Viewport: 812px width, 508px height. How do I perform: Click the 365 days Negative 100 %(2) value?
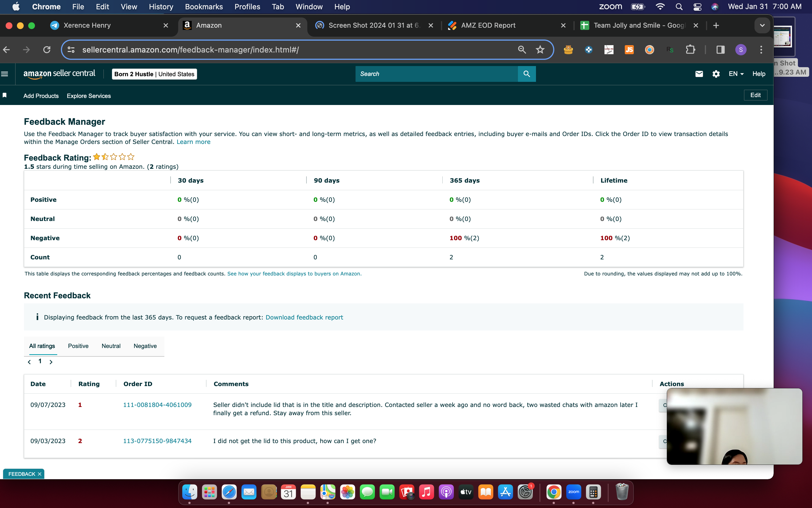pos(464,238)
